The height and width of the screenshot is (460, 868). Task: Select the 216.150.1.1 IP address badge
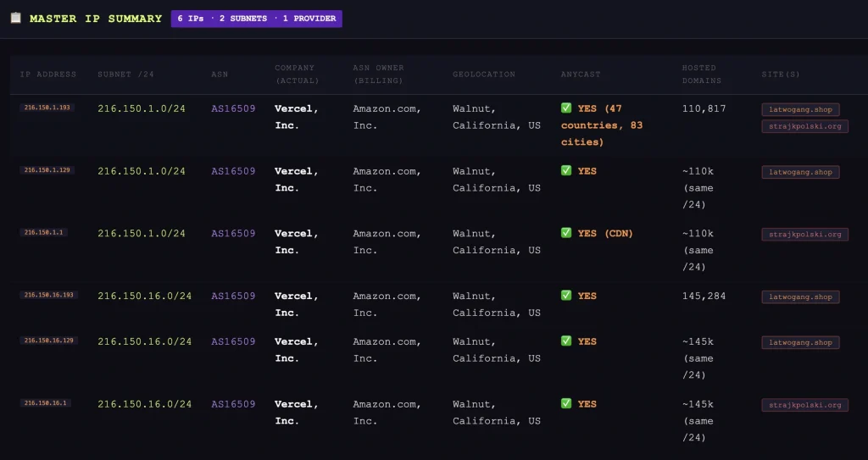(x=44, y=232)
